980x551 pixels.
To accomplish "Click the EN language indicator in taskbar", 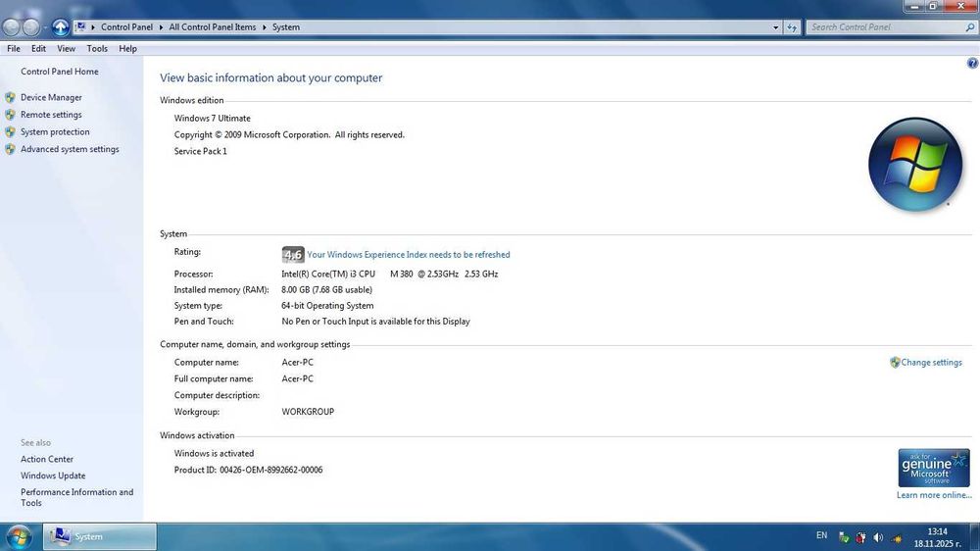I will point(822,535).
